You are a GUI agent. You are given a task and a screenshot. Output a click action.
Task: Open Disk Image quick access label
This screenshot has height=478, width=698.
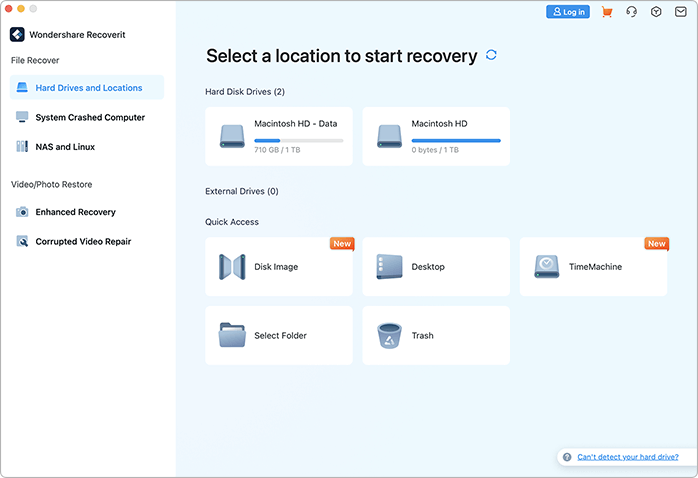coord(276,267)
